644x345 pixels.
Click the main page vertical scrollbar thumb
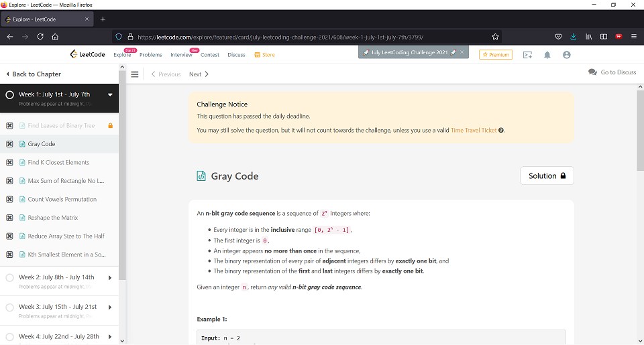tap(640, 131)
